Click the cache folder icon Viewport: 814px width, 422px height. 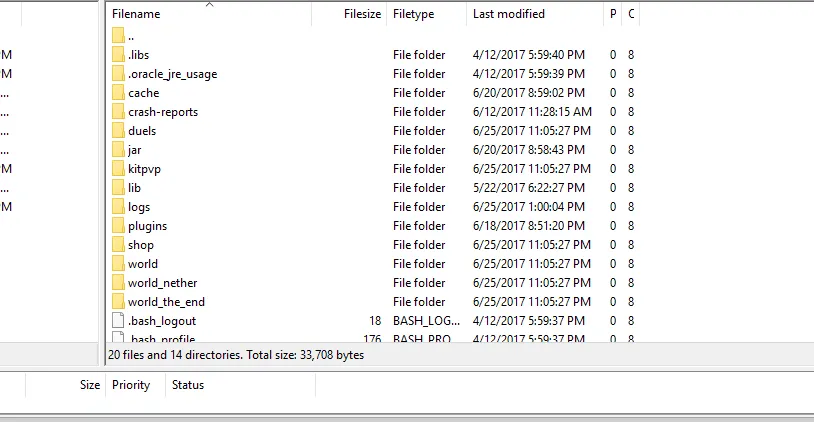tap(118, 93)
